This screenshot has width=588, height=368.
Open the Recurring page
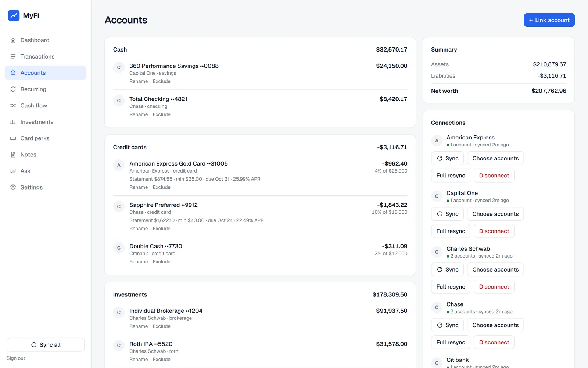46,89
